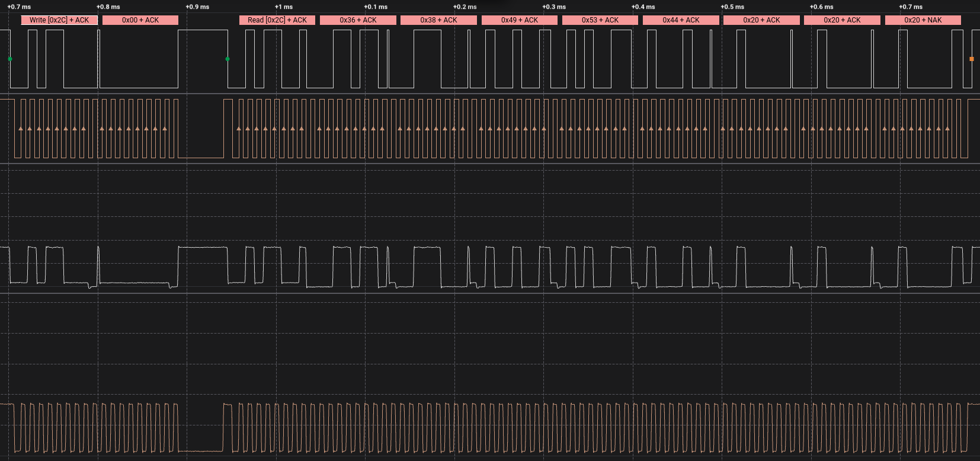Click the "+1 ms" timeline label
The width and height of the screenshot is (980, 461).
pos(284,7)
